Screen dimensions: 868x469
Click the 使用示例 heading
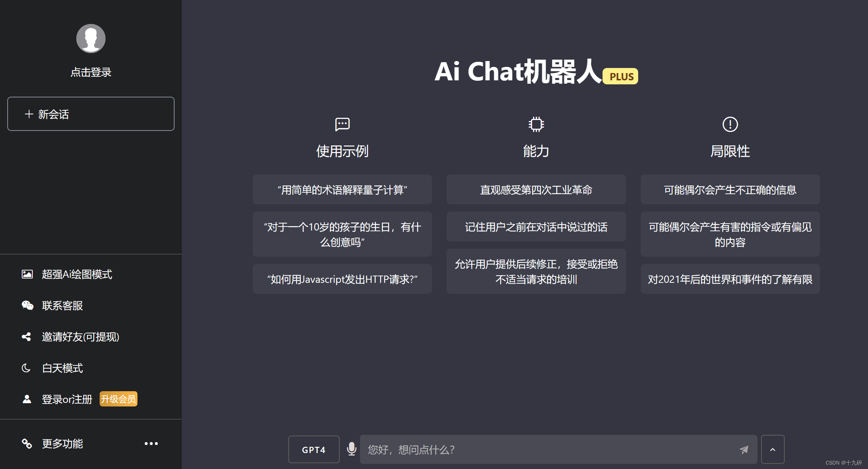click(342, 151)
